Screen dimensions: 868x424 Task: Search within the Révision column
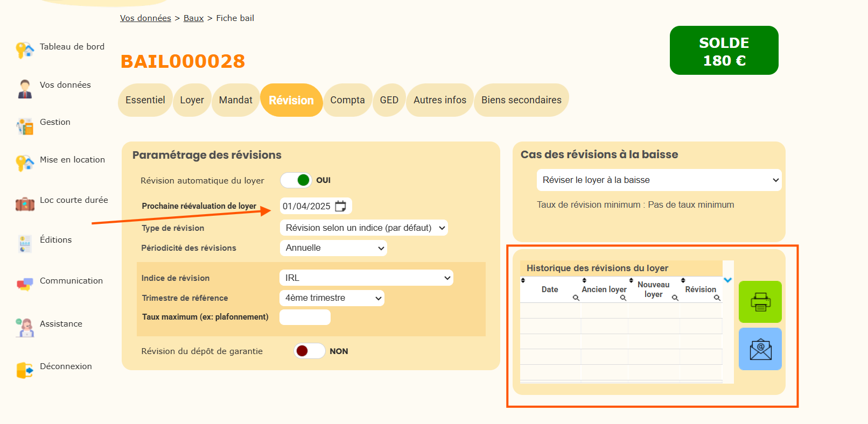[x=717, y=298]
